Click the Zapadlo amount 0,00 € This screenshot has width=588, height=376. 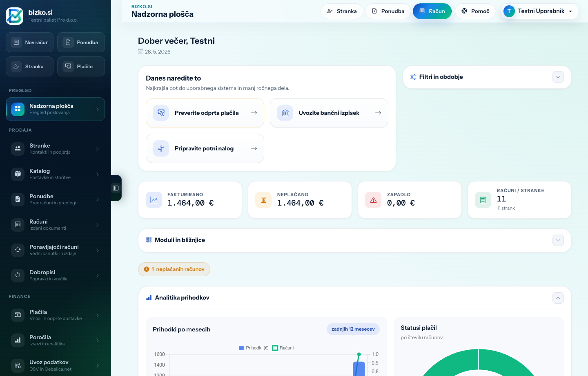(x=401, y=203)
